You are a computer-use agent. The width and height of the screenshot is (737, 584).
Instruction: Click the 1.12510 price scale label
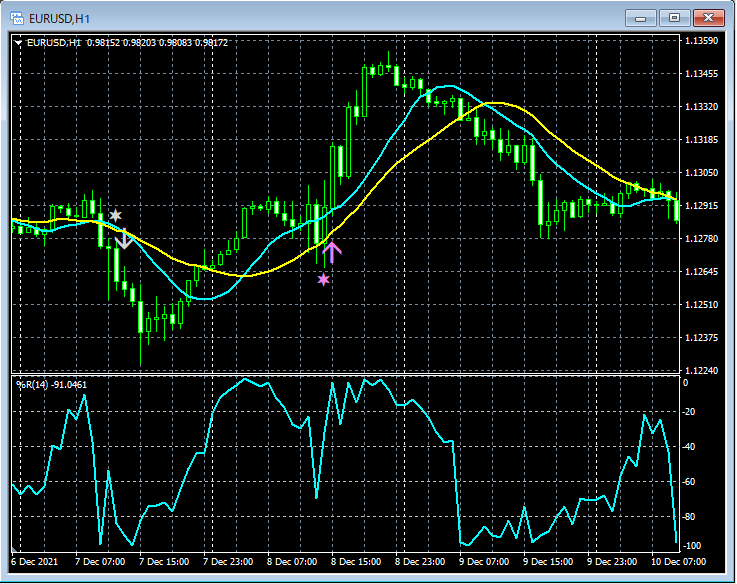[702, 305]
